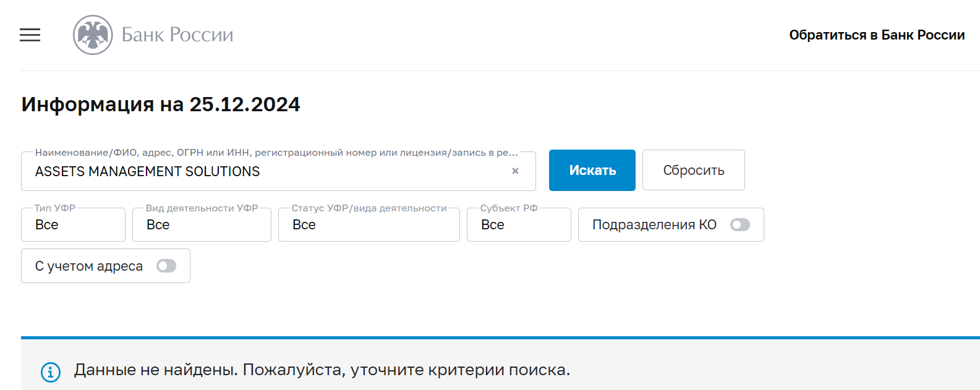
Task: Expand the Вид деятельности УФР dropdown
Action: [202, 224]
